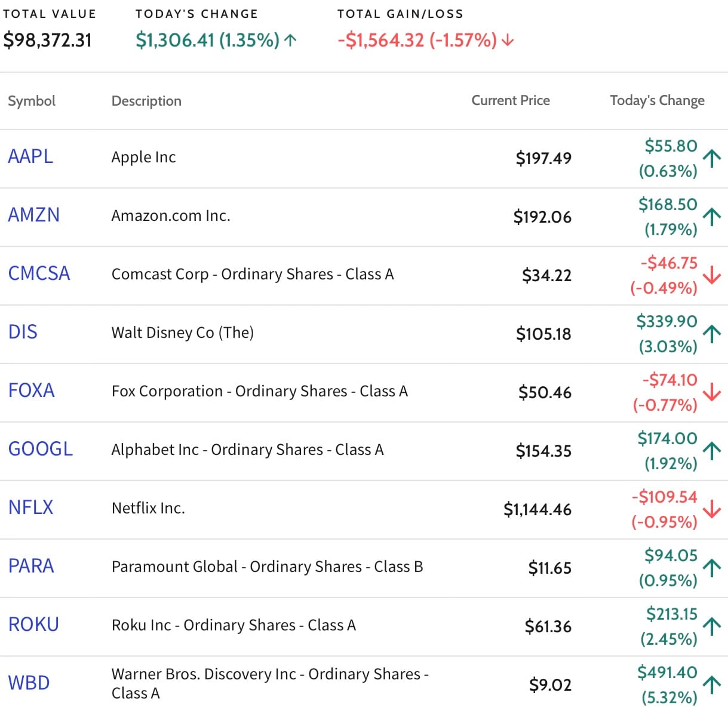Click the Total Value amount $98,372.31

48,40
